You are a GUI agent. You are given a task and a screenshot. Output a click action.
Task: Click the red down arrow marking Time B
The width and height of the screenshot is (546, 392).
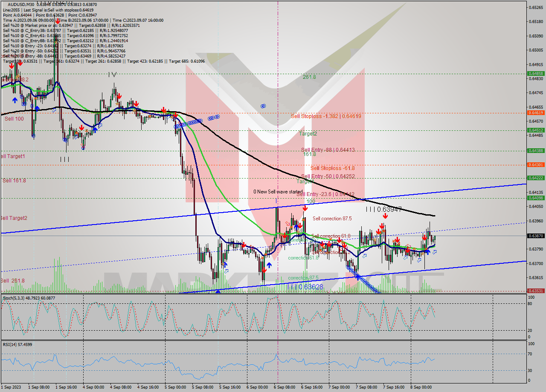click(58, 22)
